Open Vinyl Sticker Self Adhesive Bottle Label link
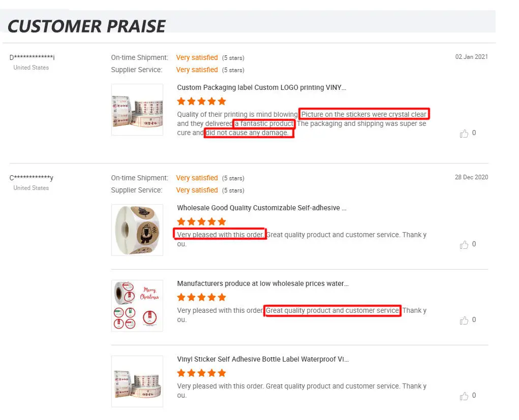The width and height of the screenshot is (519, 420). [x=263, y=359]
